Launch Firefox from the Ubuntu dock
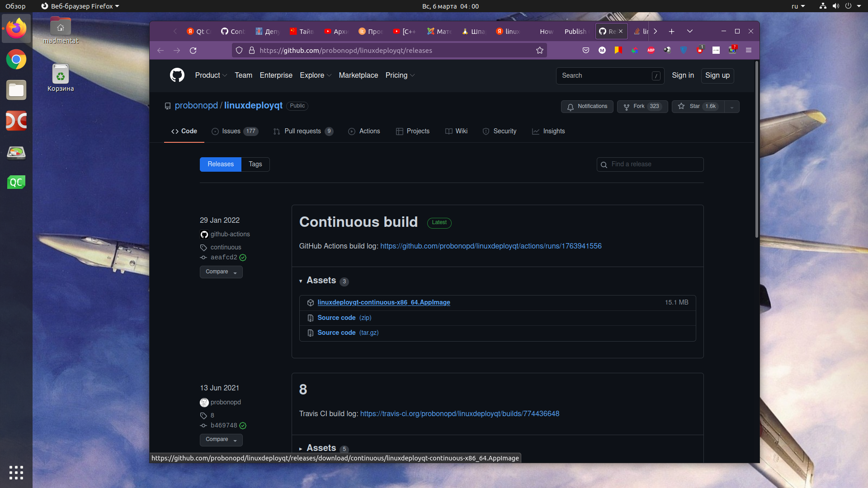 pyautogui.click(x=16, y=28)
